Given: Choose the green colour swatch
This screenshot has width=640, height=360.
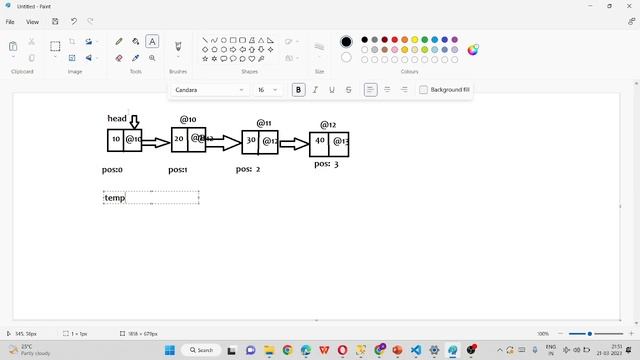Looking at the screenshot, I should pos(424,40).
